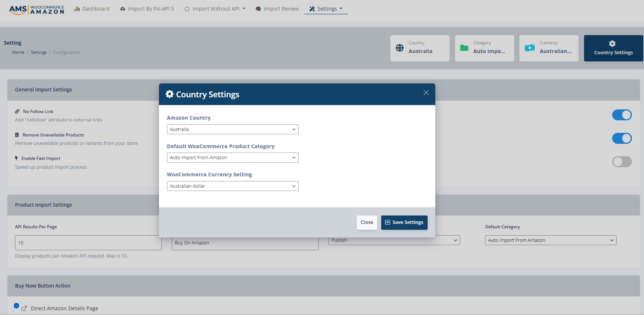Viewport: 644px width, 315px height.
Task: Click the Country Australia card
Action: (x=420, y=48)
